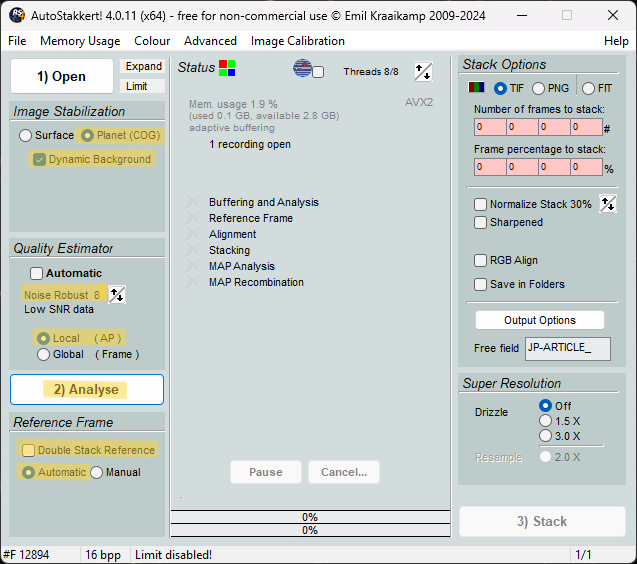Viewport: 637px width, 564px height.
Task: Set Drizzle to 1.5 X
Action: coord(545,421)
